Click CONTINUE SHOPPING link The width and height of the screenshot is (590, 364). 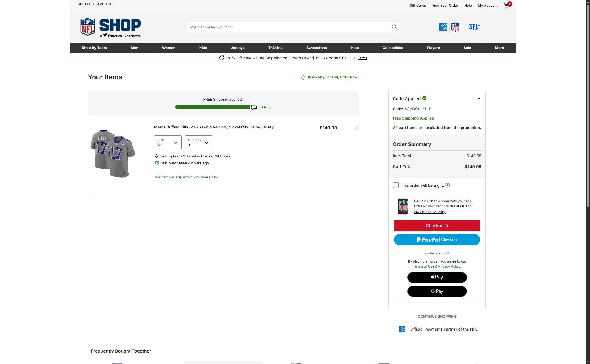437,316
